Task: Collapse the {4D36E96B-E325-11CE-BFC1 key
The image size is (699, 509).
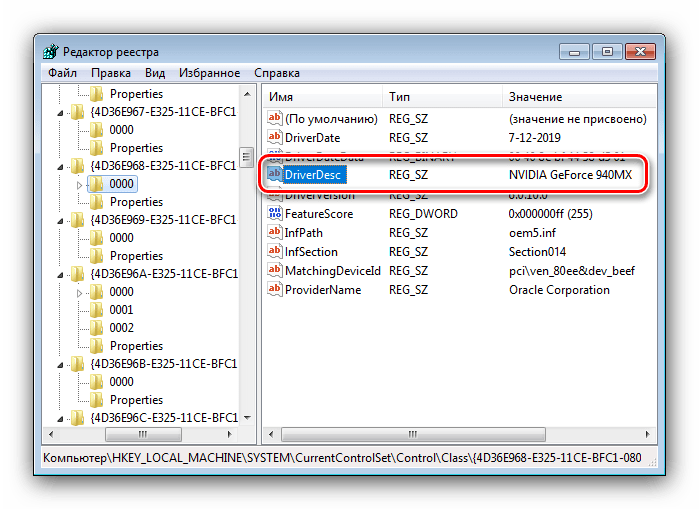Action: [x=60, y=365]
